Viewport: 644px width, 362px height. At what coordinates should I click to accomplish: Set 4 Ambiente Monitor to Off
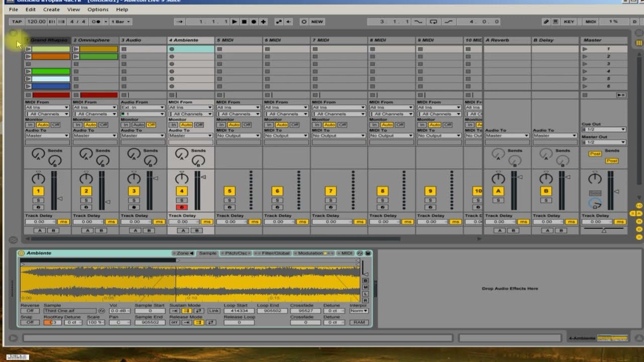coord(199,125)
